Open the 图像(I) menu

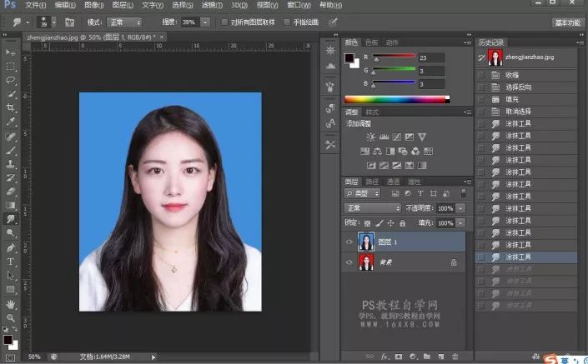click(x=94, y=5)
